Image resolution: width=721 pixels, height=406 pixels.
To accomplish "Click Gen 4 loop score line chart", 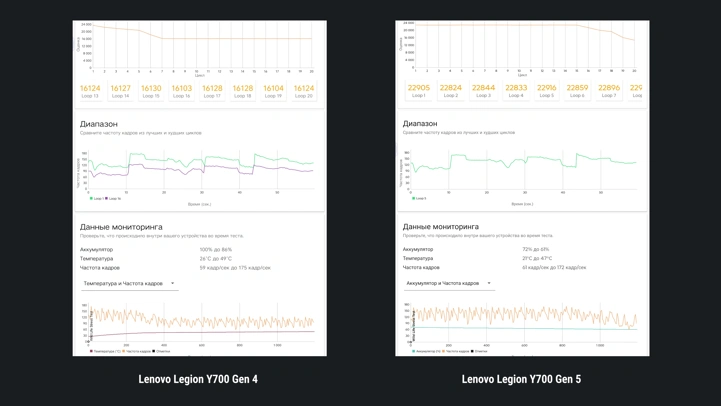I will tap(198, 48).
